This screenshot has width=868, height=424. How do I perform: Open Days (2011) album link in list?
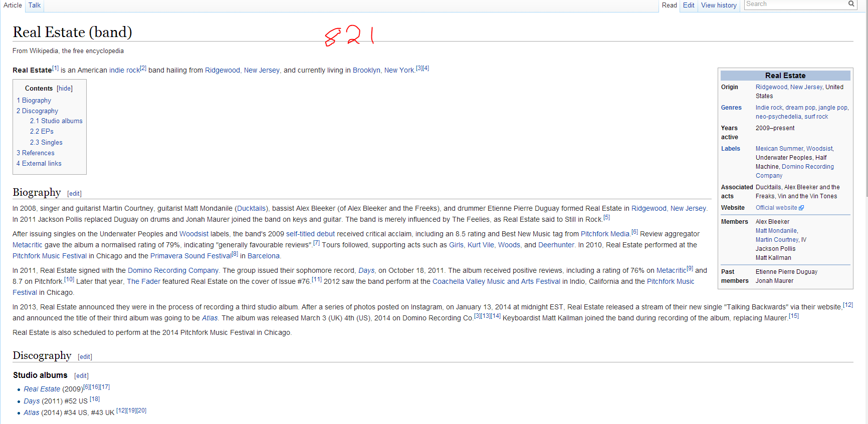(32, 401)
